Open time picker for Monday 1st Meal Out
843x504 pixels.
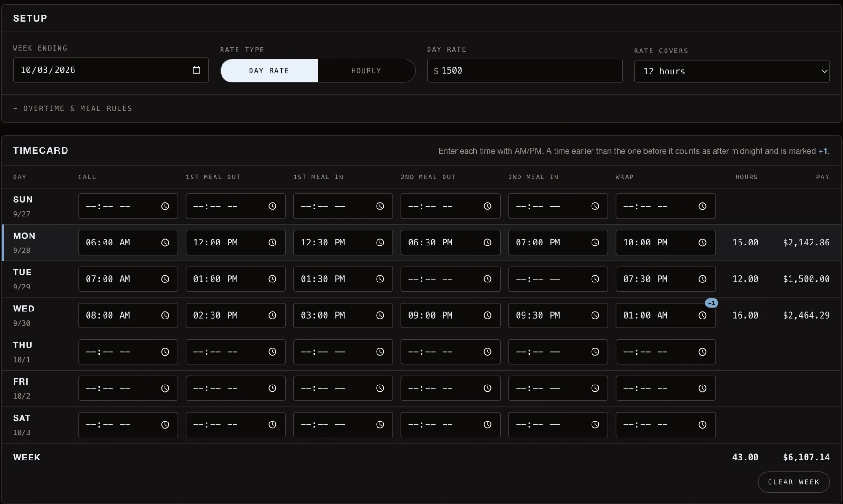pos(272,243)
